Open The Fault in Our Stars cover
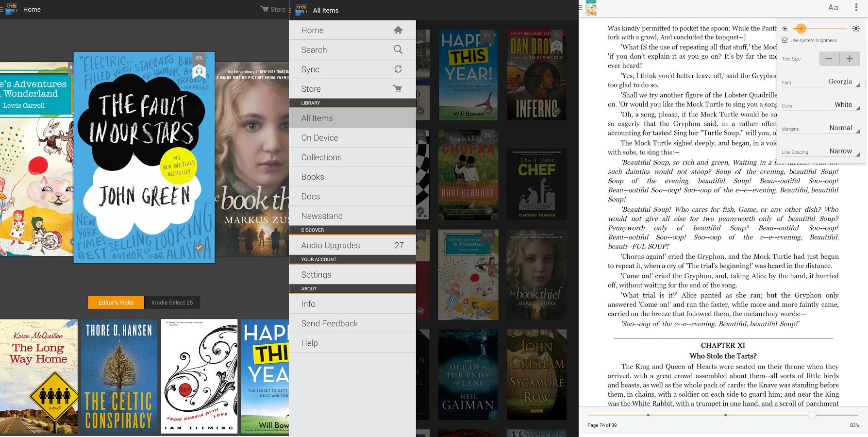Screen dimensions: 868x437 click(144, 157)
